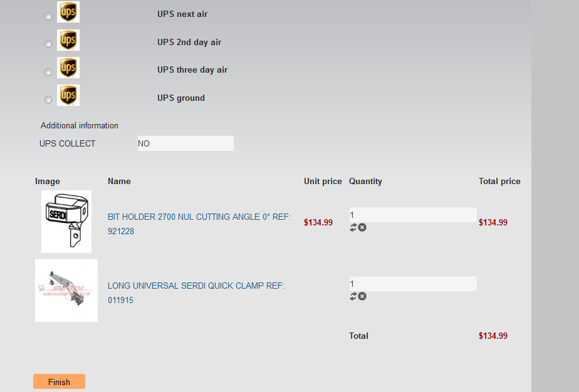Click the UPS logo beside UPS next air
Viewport: 579px width, 392px height.
pos(68,12)
